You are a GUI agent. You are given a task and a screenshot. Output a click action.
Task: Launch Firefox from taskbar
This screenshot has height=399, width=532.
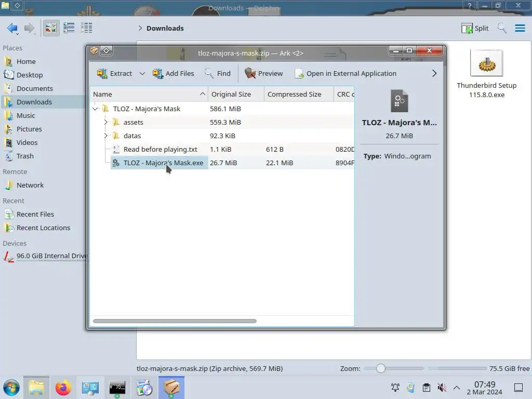tap(63, 388)
